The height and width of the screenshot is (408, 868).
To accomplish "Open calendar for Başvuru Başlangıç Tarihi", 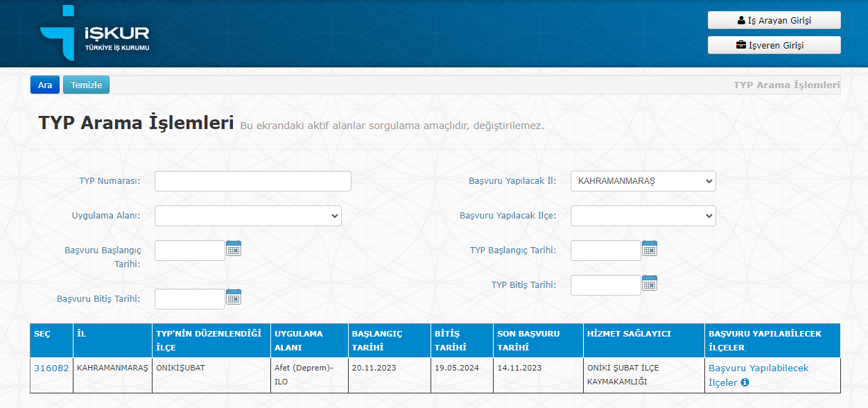I will (234, 248).
